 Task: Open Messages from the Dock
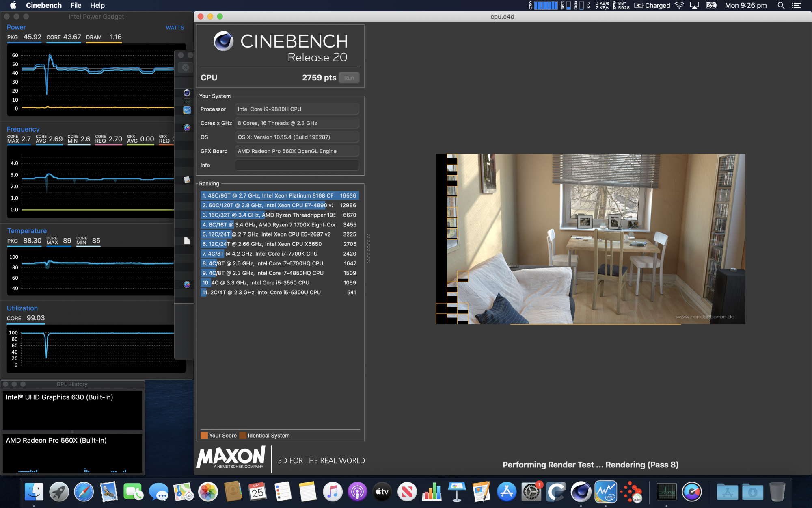[x=158, y=492]
